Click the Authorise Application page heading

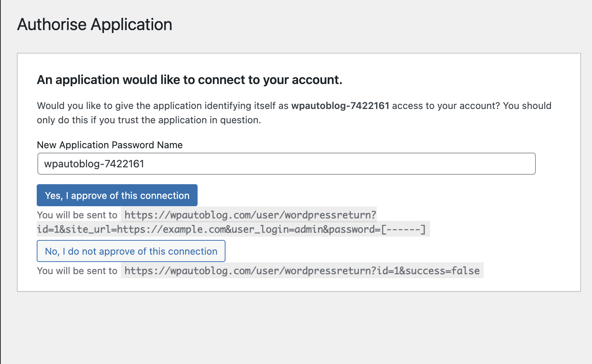pos(95,25)
